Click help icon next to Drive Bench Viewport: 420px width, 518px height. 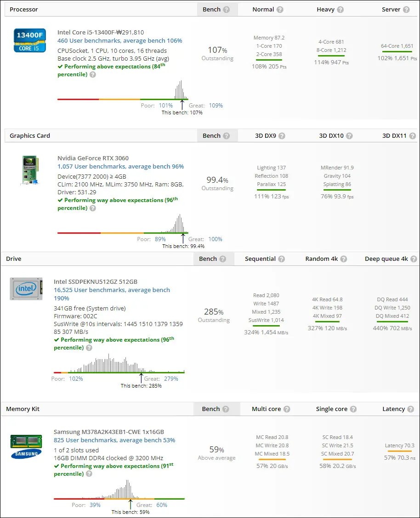[x=223, y=259]
